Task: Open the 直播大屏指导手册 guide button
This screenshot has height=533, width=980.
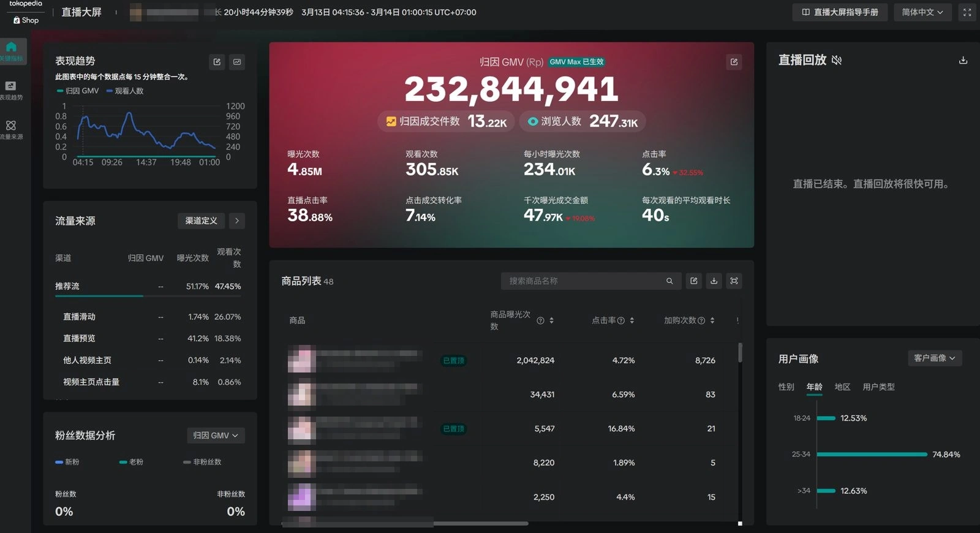Action: click(840, 12)
